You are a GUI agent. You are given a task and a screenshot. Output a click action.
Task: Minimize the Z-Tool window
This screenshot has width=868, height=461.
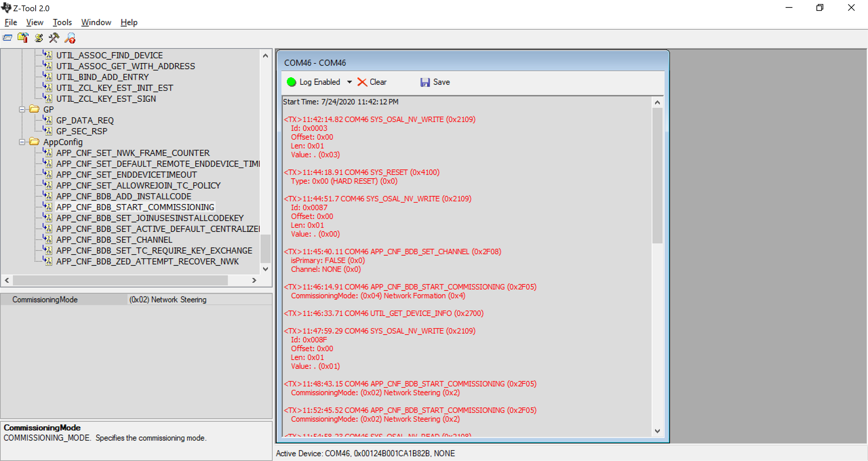click(x=789, y=8)
